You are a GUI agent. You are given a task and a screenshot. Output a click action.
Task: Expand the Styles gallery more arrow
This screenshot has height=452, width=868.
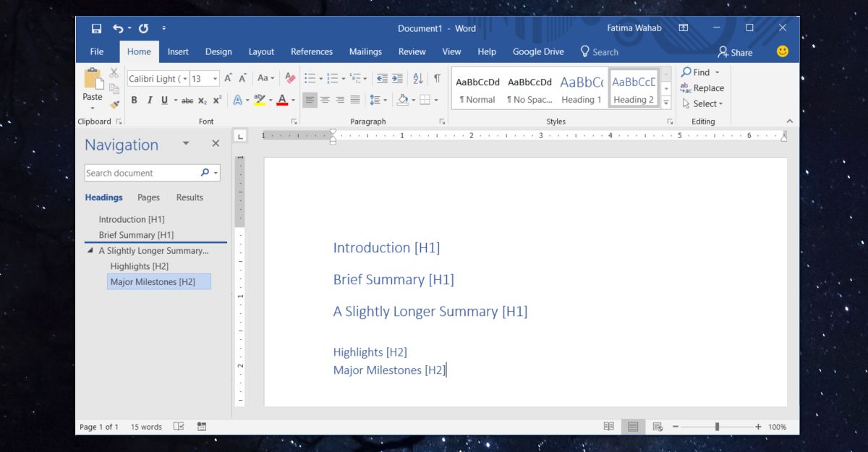pos(666,103)
